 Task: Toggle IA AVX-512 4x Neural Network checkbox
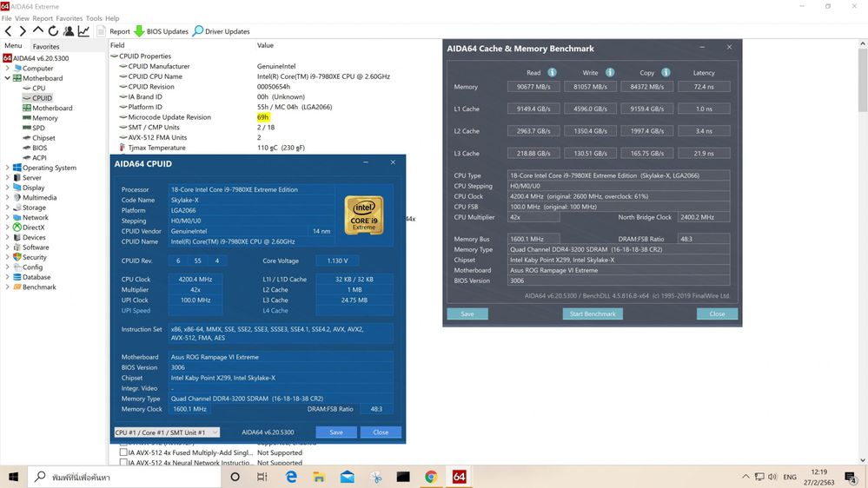123,463
